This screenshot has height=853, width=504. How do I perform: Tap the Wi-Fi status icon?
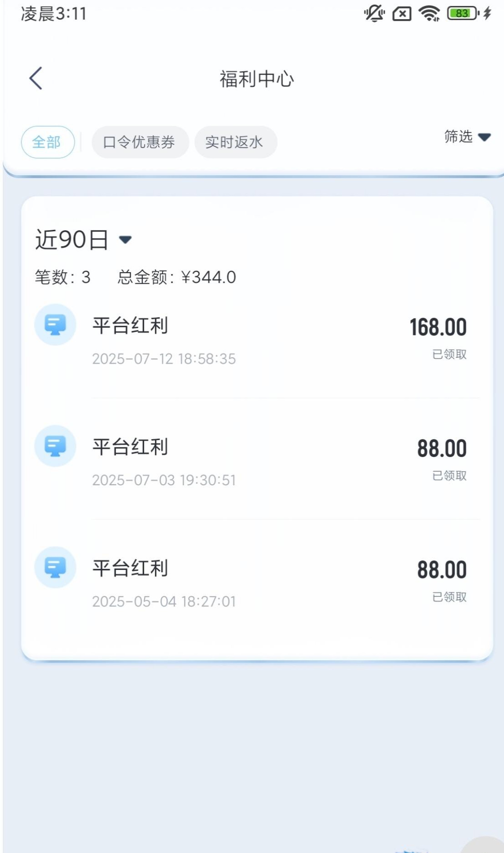[x=429, y=14]
